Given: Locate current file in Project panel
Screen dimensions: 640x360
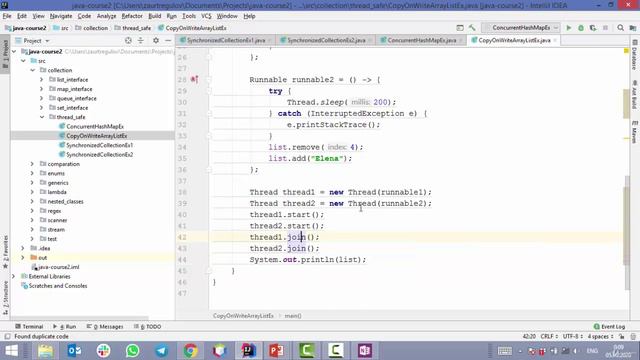Looking at the screenshot, I should (x=128, y=40).
